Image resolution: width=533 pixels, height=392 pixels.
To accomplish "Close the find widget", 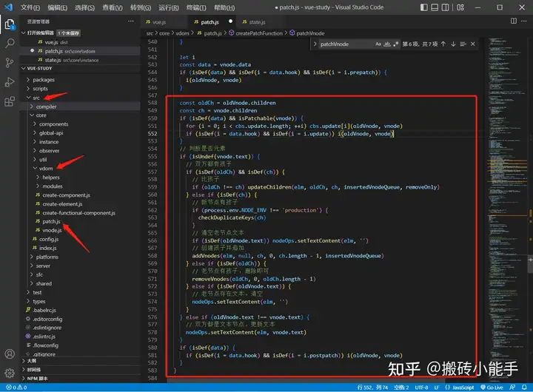I will click(x=473, y=44).
